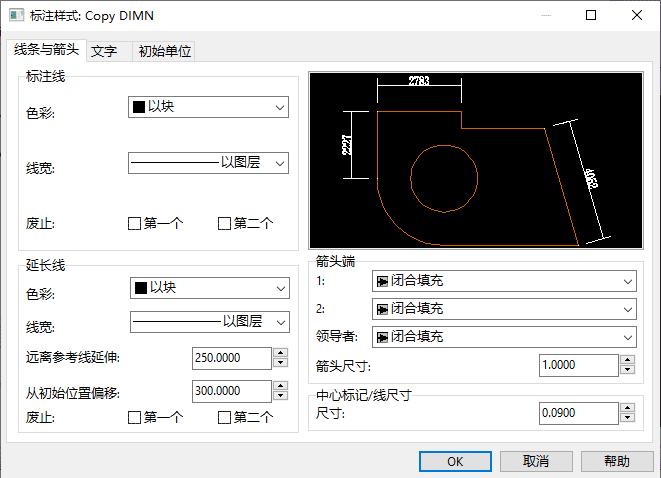Check 第一个 under 延长线 废止
The height and width of the screenshot is (478, 661).
[135, 418]
